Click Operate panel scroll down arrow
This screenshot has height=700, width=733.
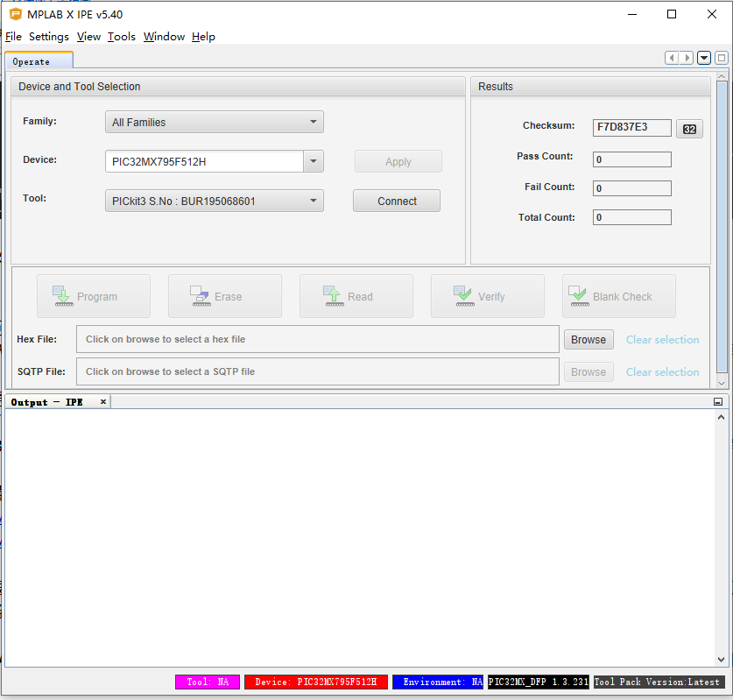tap(722, 383)
